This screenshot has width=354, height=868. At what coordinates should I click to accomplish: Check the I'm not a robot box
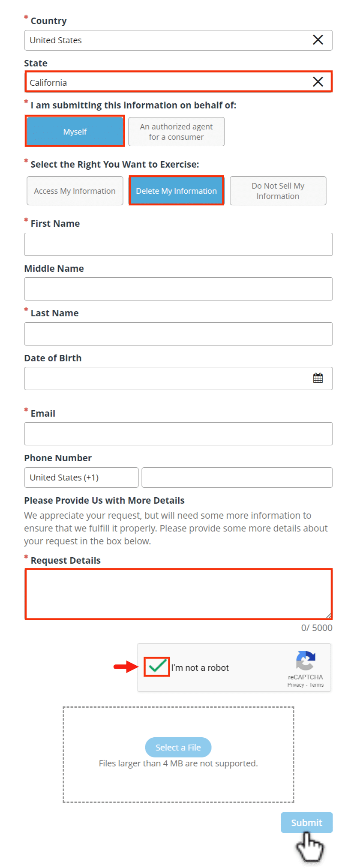(157, 667)
